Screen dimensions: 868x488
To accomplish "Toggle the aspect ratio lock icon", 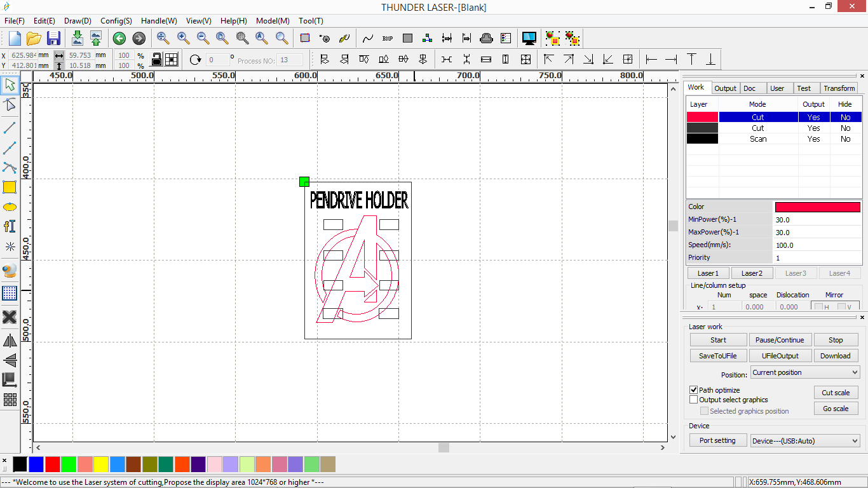I will click(156, 59).
